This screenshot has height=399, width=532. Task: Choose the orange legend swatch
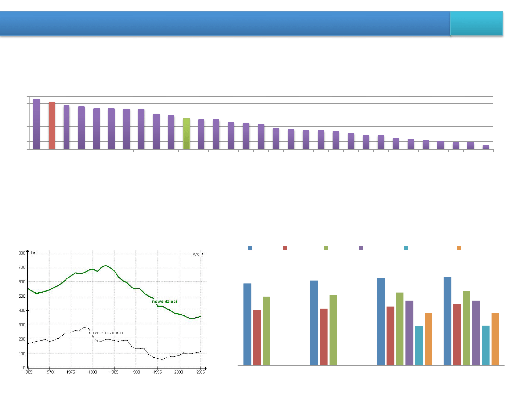459,249
